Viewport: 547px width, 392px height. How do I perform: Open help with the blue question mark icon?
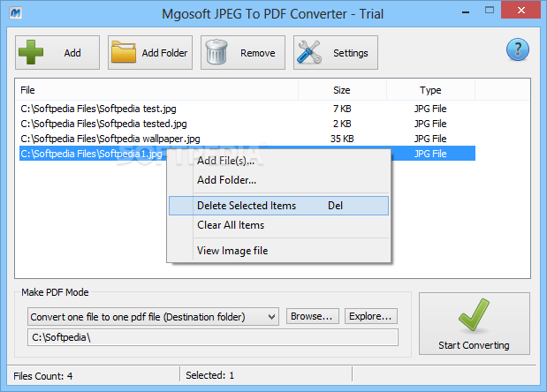[x=518, y=49]
